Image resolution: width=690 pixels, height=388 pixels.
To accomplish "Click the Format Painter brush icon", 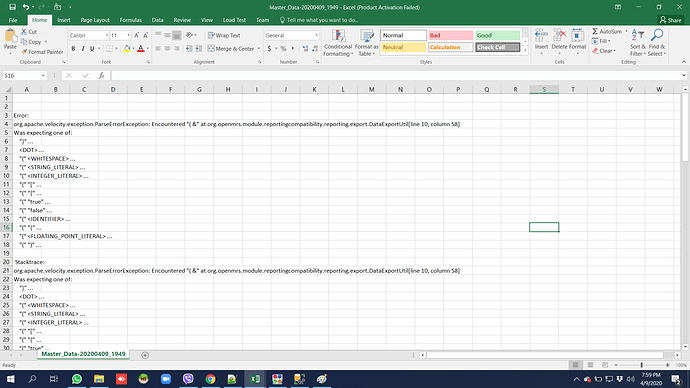I will (x=24, y=52).
